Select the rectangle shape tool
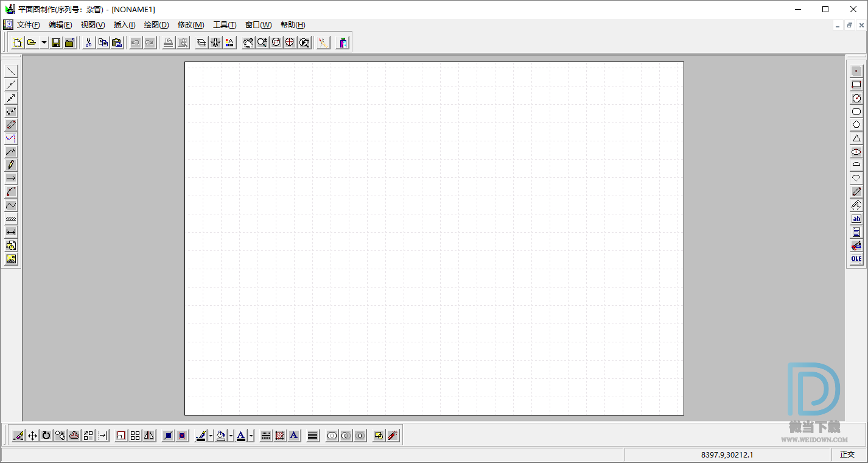This screenshot has width=868, height=463. [x=856, y=85]
